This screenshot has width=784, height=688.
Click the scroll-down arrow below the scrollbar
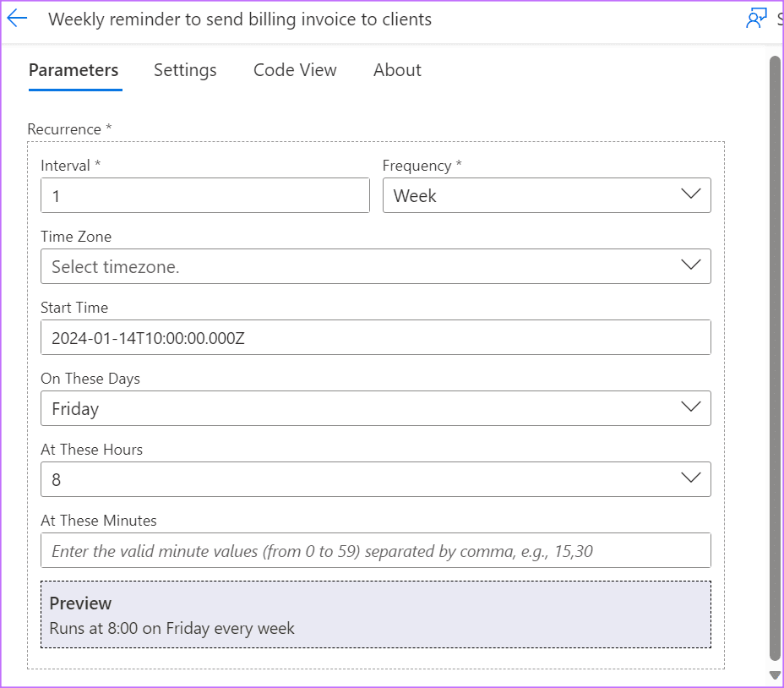click(774, 674)
